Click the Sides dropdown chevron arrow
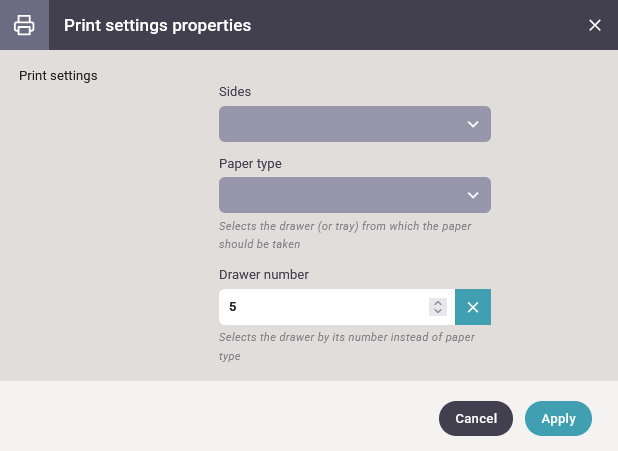 pos(473,124)
